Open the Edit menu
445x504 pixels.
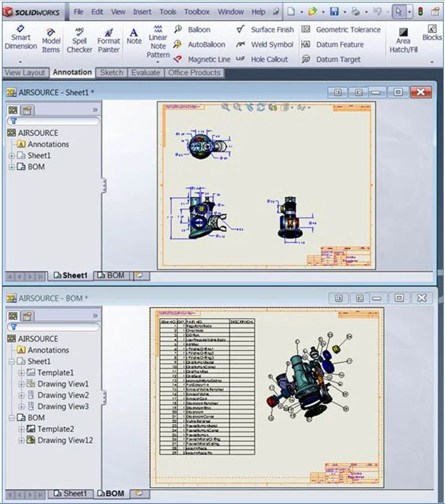pos(97,12)
